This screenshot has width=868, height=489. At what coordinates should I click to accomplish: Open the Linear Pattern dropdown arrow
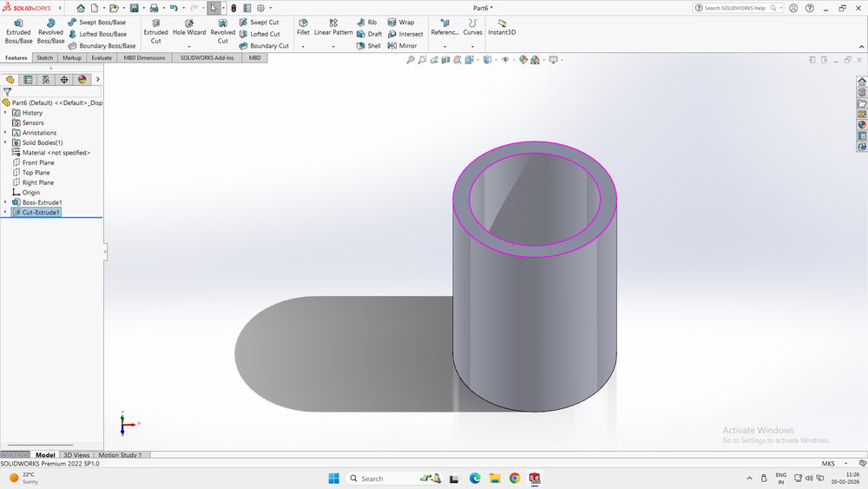[x=333, y=47]
